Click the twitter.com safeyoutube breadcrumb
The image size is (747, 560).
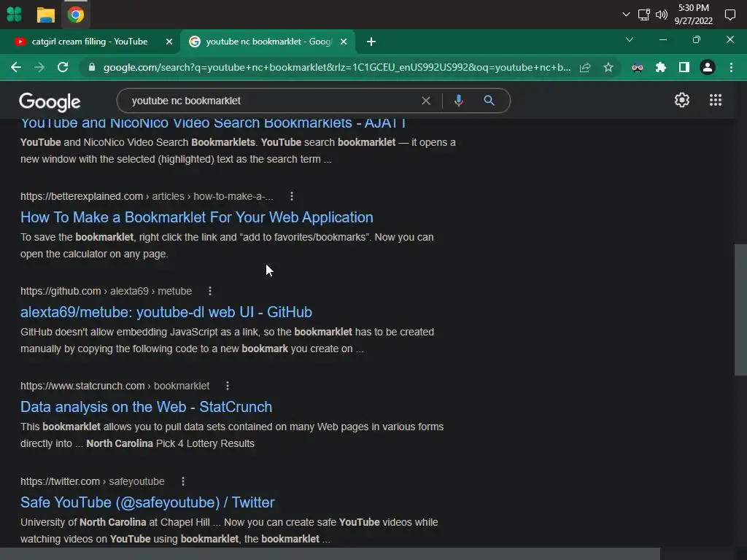point(93,481)
